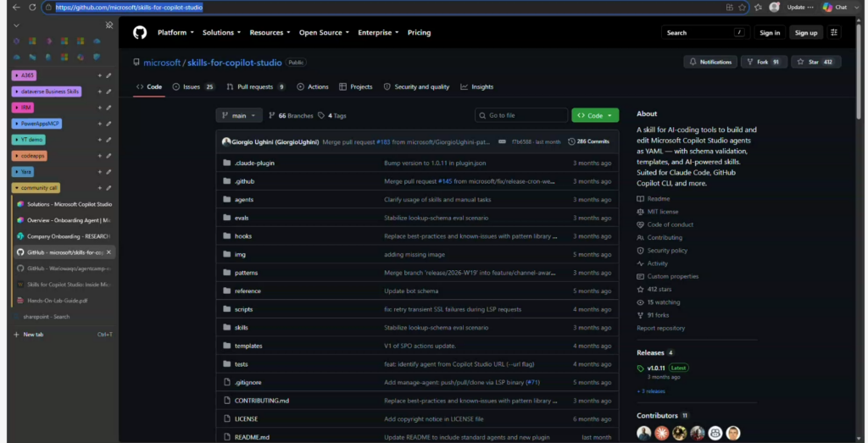Screen dimensions: 868x443
Task: Open the Open Source dropdown menu
Action: (x=324, y=33)
